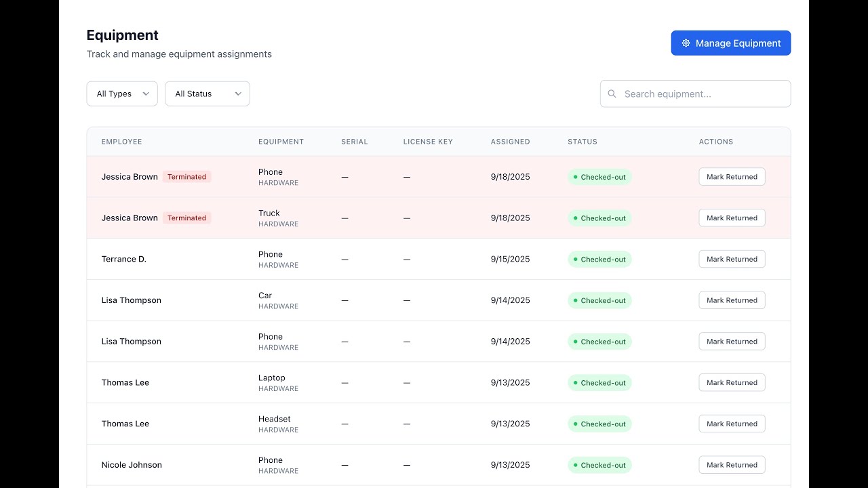The width and height of the screenshot is (868, 488).
Task: Click the Manage Equipment button
Action: pos(731,43)
